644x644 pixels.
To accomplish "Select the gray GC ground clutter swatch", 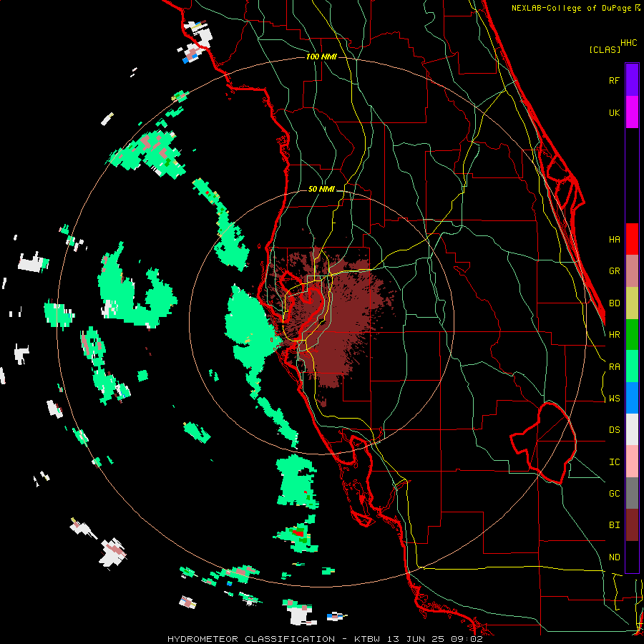I will coord(632,493).
